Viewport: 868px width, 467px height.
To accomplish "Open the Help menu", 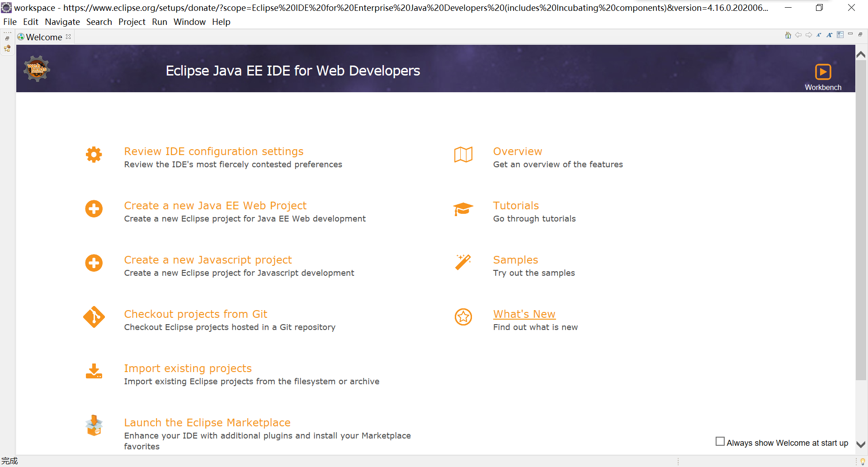I will [221, 22].
